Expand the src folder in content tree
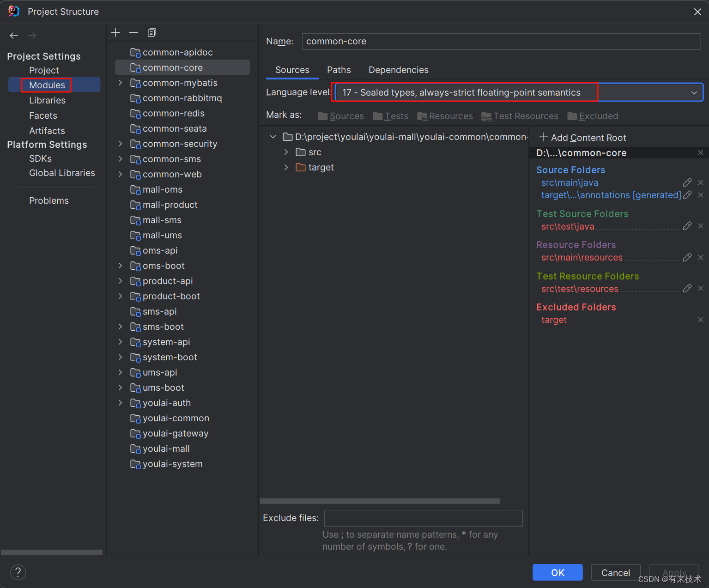Viewport: 709px width, 588px height. point(286,152)
